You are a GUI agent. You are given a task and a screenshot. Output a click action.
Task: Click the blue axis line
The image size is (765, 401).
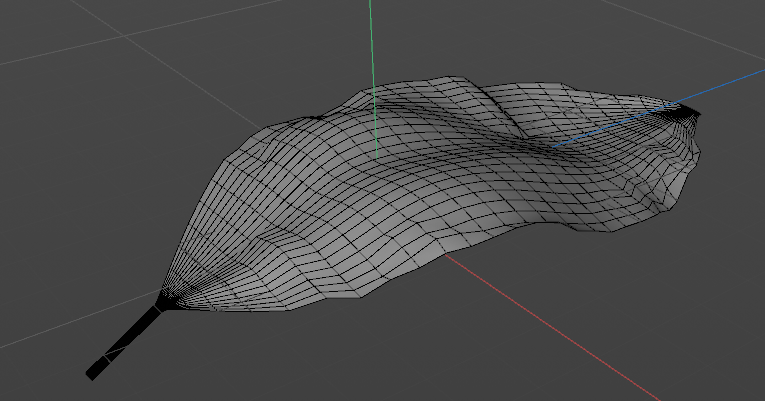(x=659, y=109)
